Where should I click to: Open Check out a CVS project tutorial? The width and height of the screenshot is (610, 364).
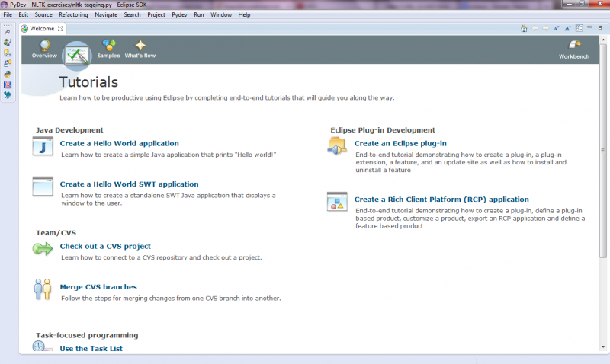tap(105, 246)
